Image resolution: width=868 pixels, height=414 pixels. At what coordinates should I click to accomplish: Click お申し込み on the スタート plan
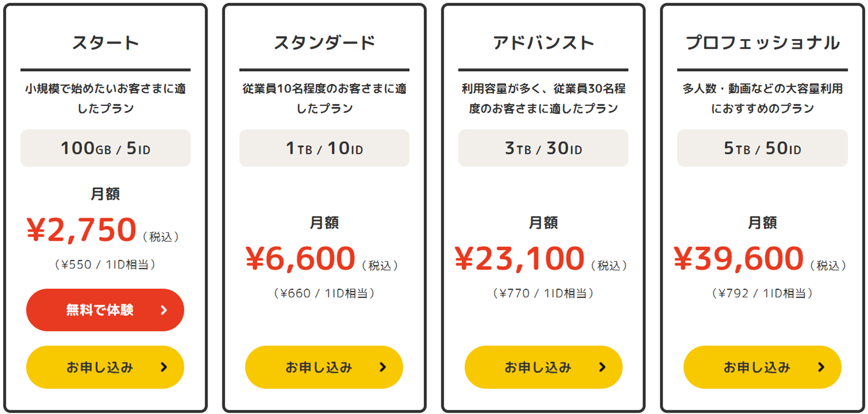(x=105, y=367)
